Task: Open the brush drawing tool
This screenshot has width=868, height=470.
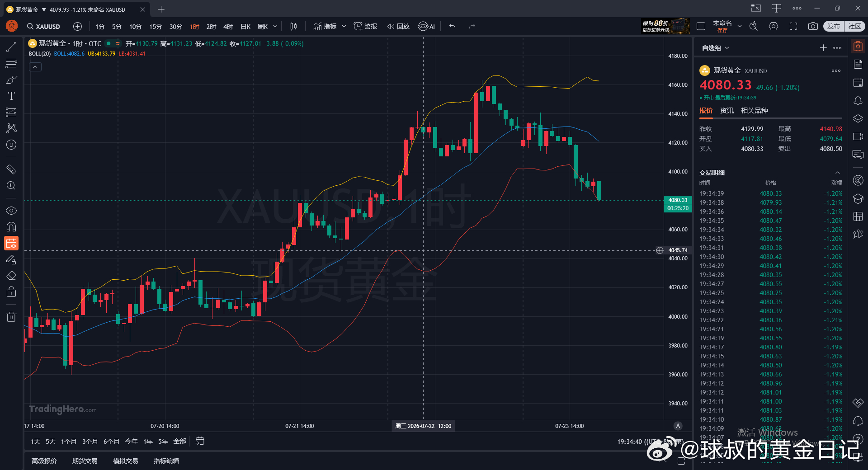Action: pos(11,80)
